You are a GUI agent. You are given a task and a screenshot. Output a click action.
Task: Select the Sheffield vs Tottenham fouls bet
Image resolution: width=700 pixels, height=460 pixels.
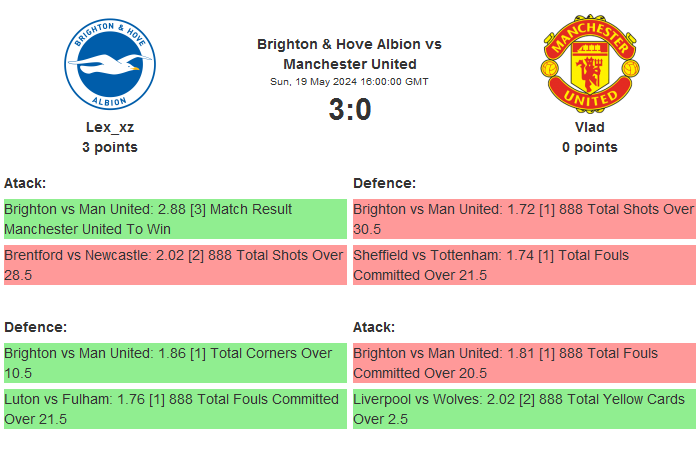click(523, 265)
